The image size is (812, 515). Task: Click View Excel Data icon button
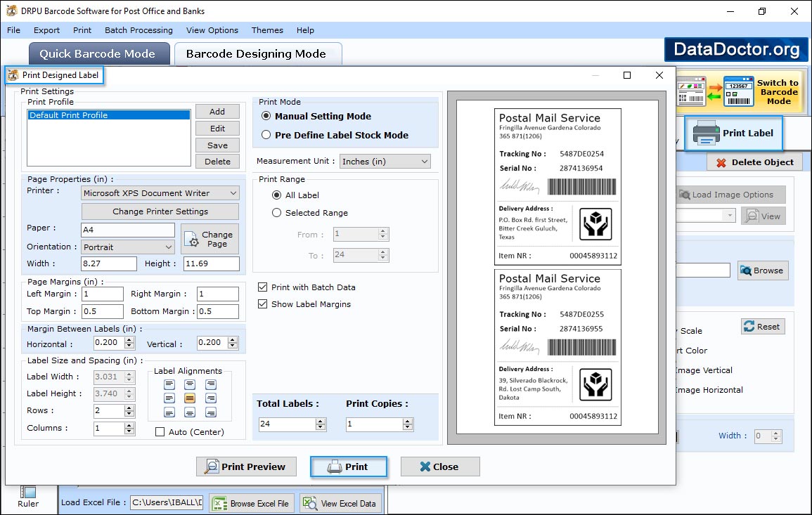pyautogui.click(x=341, y=504)
